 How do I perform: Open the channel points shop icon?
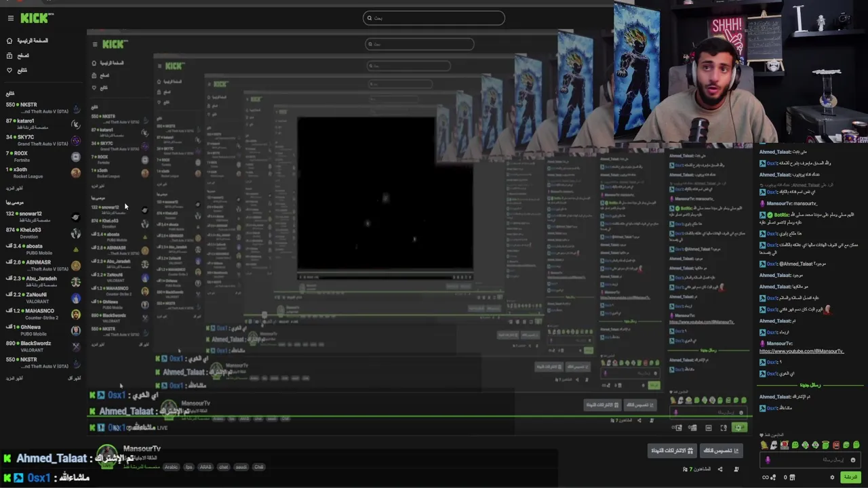point(792,477)
